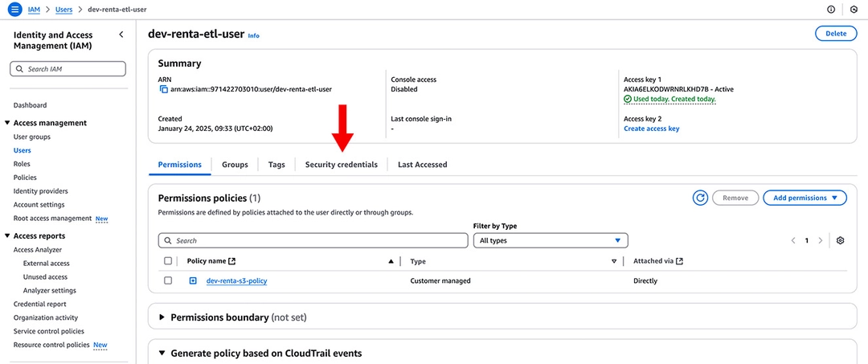Open the hamburger navigation menu icon
The height and width of the screenshot is (364, 868).
15,10
